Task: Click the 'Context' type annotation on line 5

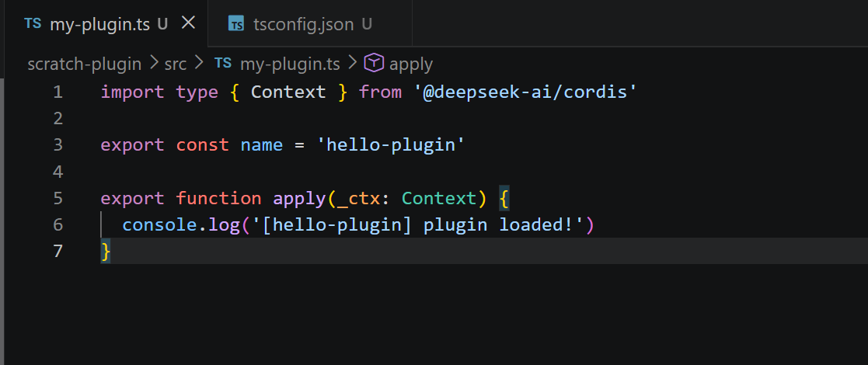Action: (x=439, y=198)
